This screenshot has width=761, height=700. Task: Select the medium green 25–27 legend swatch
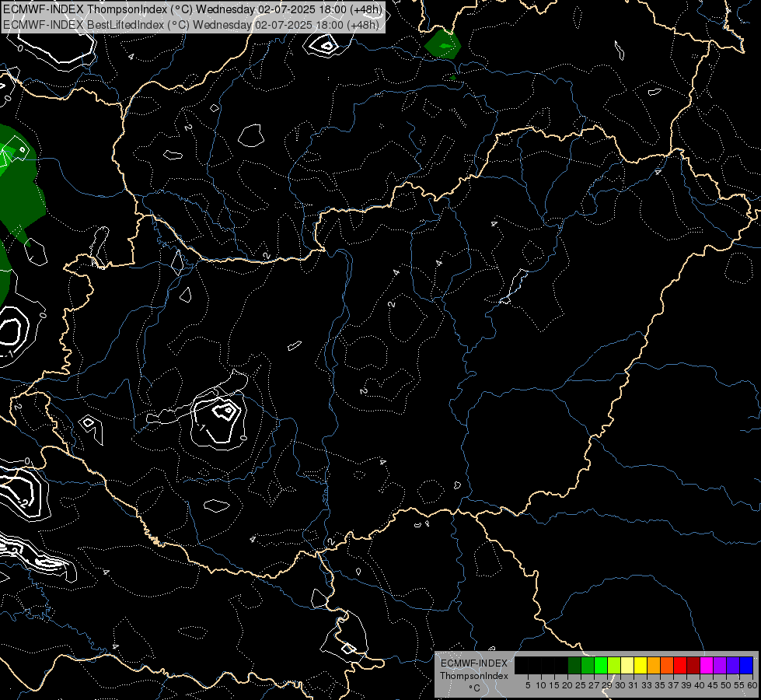coord(587,665)
